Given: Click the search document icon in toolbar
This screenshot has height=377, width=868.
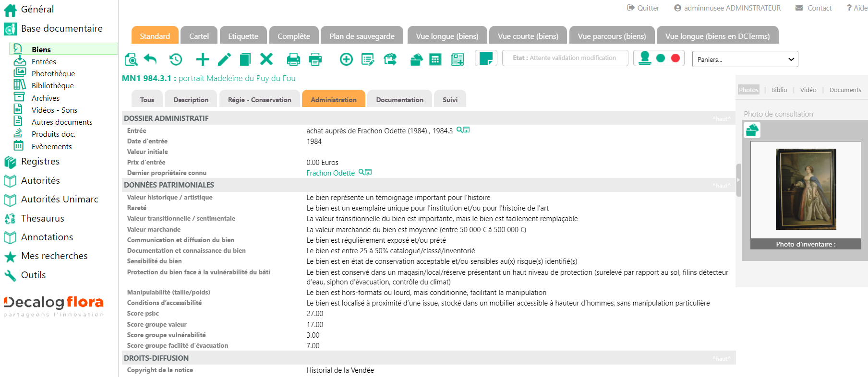Looking at the screenshot, I should click(x=131, y=59).
